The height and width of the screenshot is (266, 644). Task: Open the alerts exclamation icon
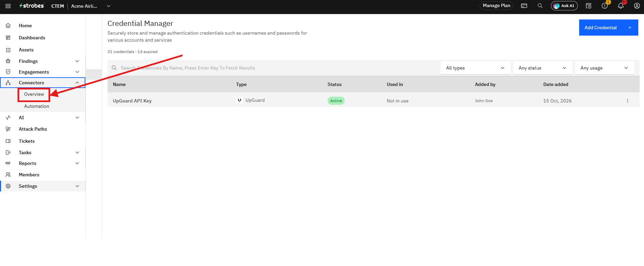[x=605, y=6]
